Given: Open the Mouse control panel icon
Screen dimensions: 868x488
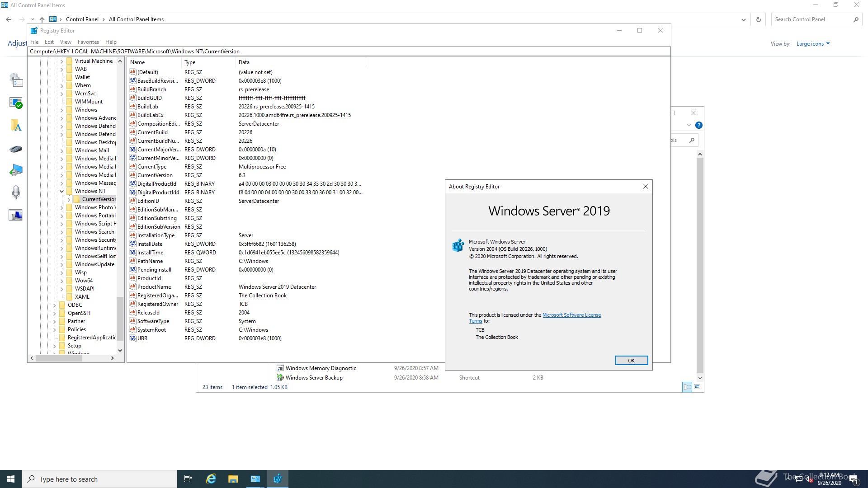Looking at the screenshot, I should pyautogui.click(x=16, y=149).
